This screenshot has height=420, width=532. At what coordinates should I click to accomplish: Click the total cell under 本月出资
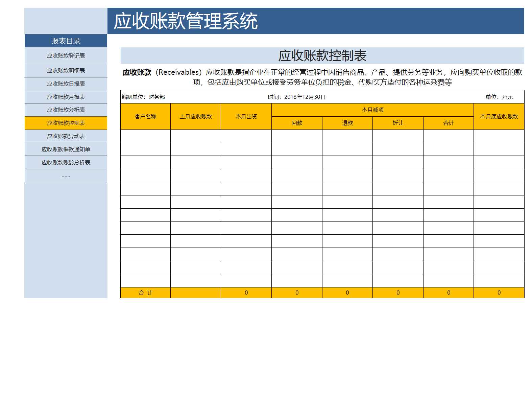[x=246, y=293]
